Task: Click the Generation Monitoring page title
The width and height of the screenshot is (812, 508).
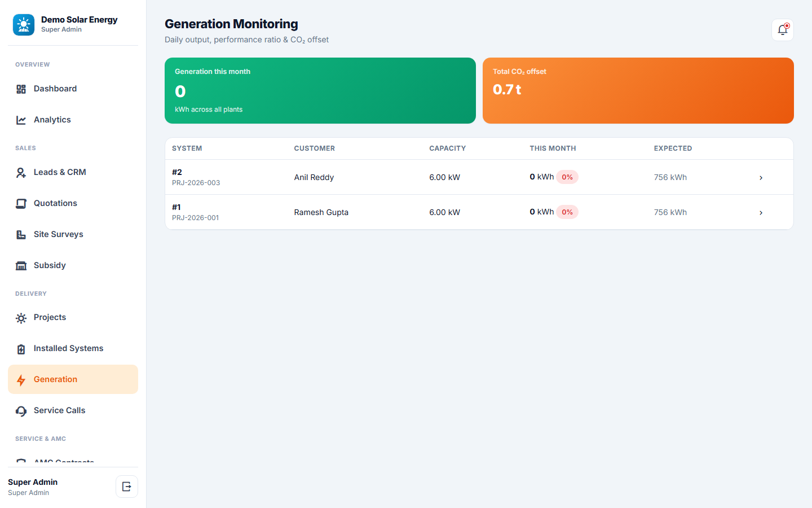Action: pos(231,24)
